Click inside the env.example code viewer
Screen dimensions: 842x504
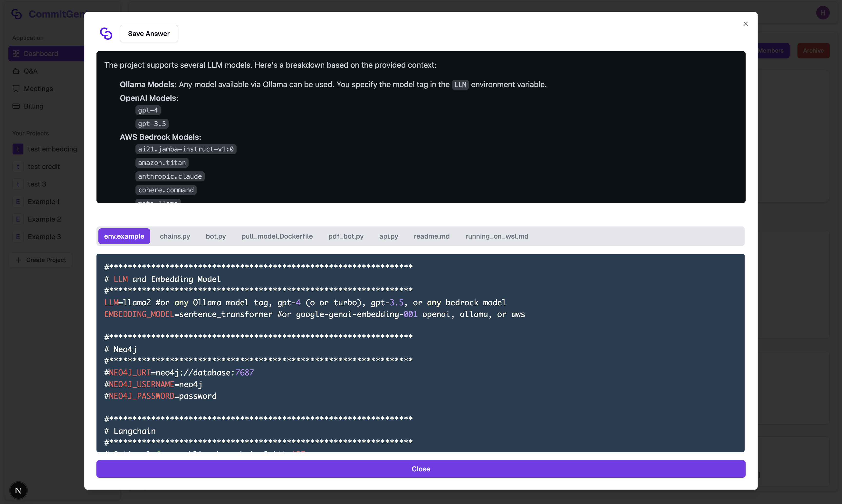tap(420, 353)
